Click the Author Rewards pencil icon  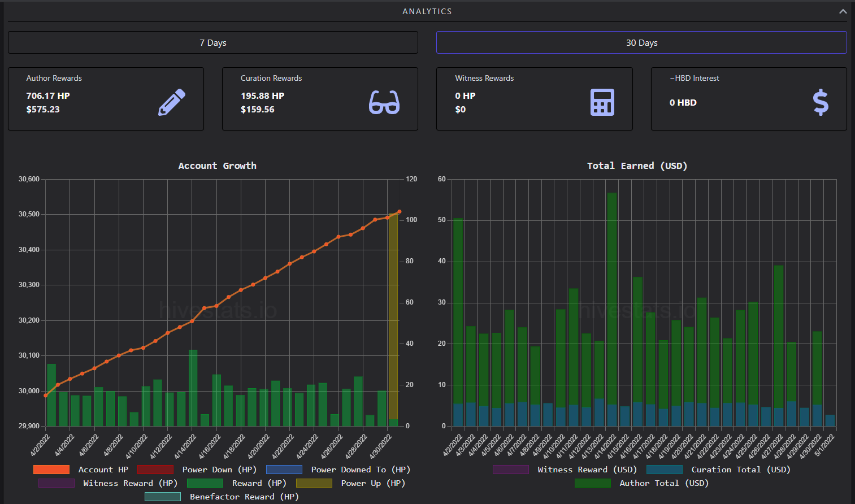pyautogui.click(x=172, y=102)
